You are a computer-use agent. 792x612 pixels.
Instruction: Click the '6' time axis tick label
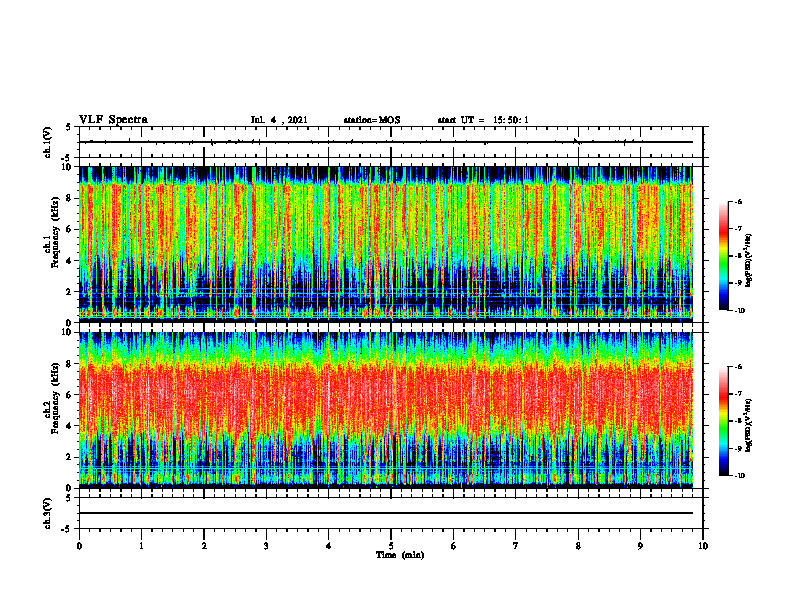click(x=454, y=546)
